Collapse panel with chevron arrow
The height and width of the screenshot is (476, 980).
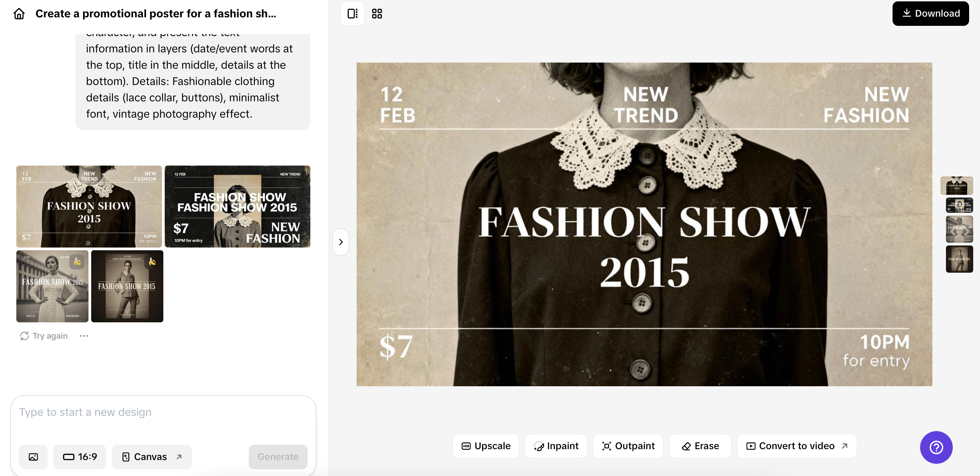tap(341, 242)
